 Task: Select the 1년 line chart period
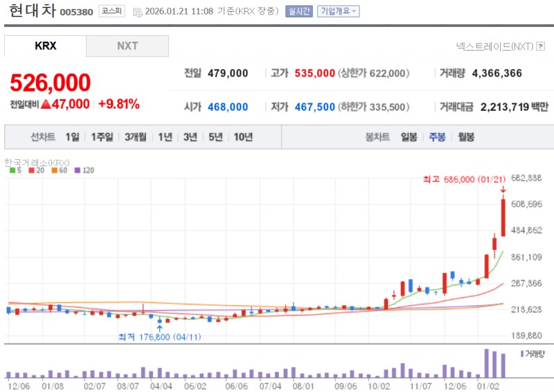tap(165, 137)
